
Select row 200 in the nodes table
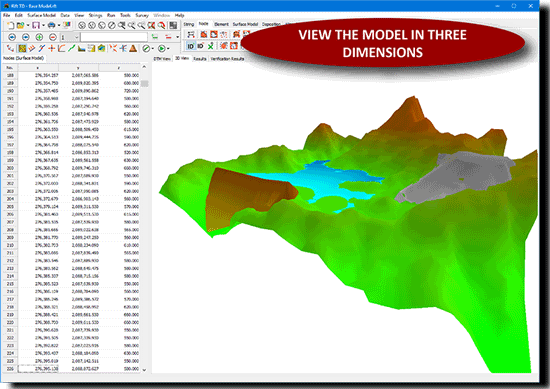pos(71,168)
